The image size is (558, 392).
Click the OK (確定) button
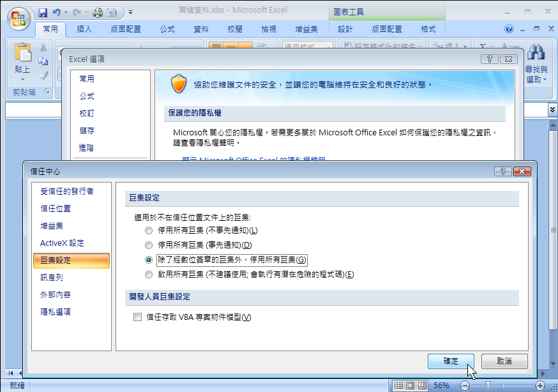451,361
